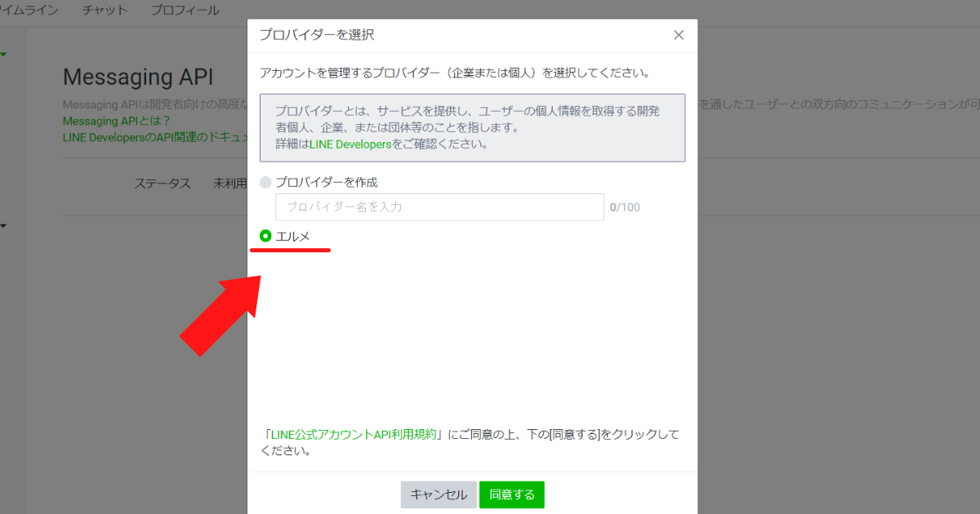Click the 0/100 character counter
980x514 pixels.
pyautogui.click(x=625, y=206)
